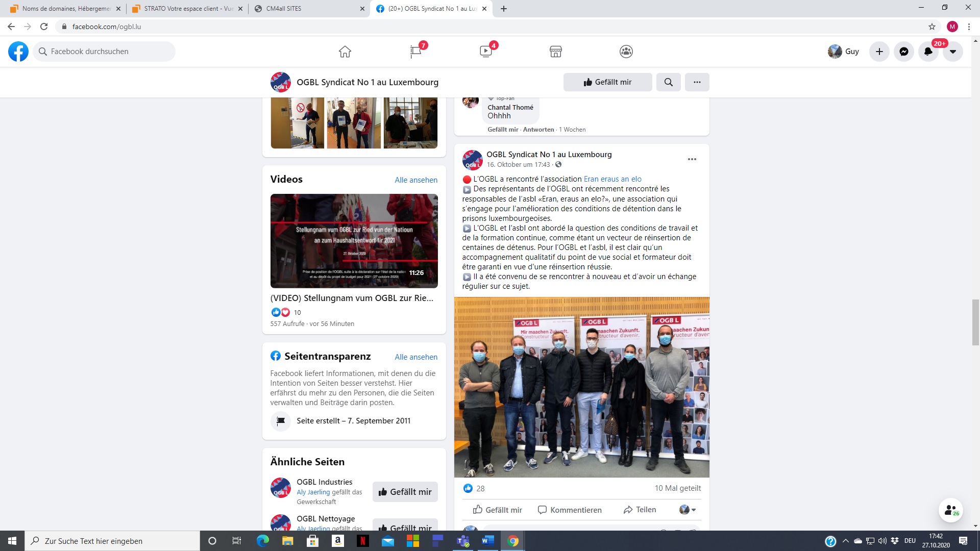Screen dimensions: 980x551
Task: Switch to the CM4all SITES tab
Action: (309, 9)
